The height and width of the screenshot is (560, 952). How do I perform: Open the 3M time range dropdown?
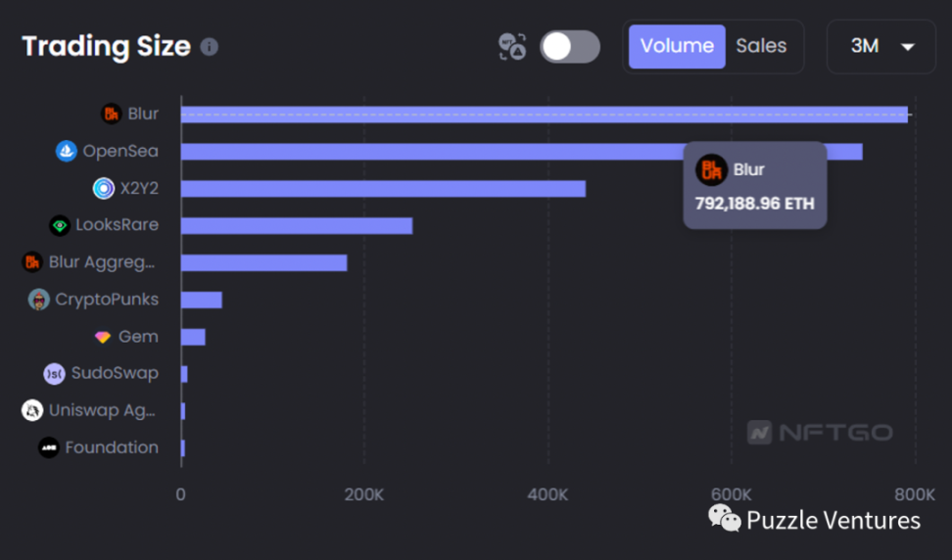pyautogui.click(x=881, y=46)
